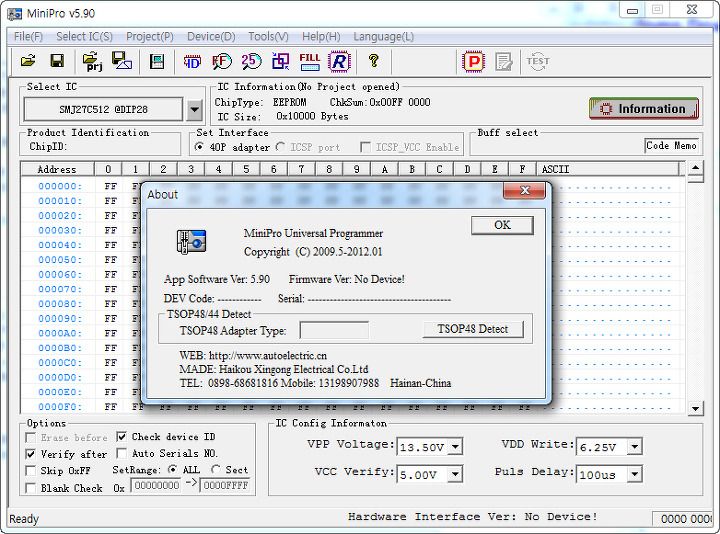This screenshot has width=720, height=534.
Task: Open help with the question mark icon
Action: tap(374, 61)
